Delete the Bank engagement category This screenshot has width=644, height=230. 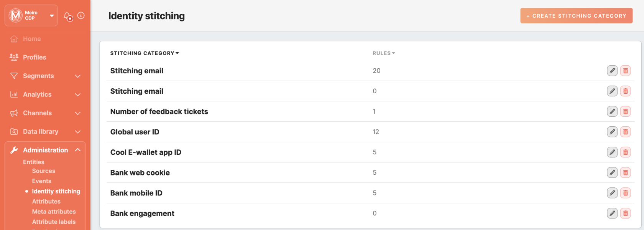coord(625,213)
